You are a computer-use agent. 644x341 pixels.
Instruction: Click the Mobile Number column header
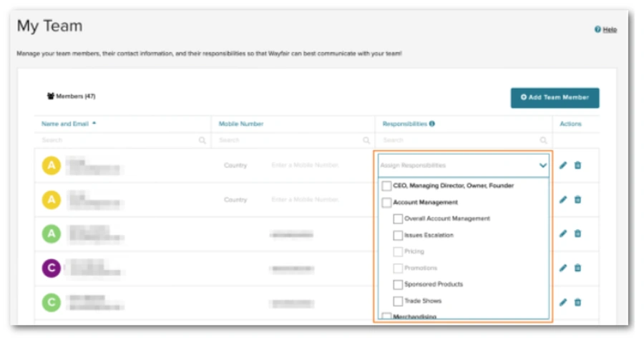click(240, 124)
